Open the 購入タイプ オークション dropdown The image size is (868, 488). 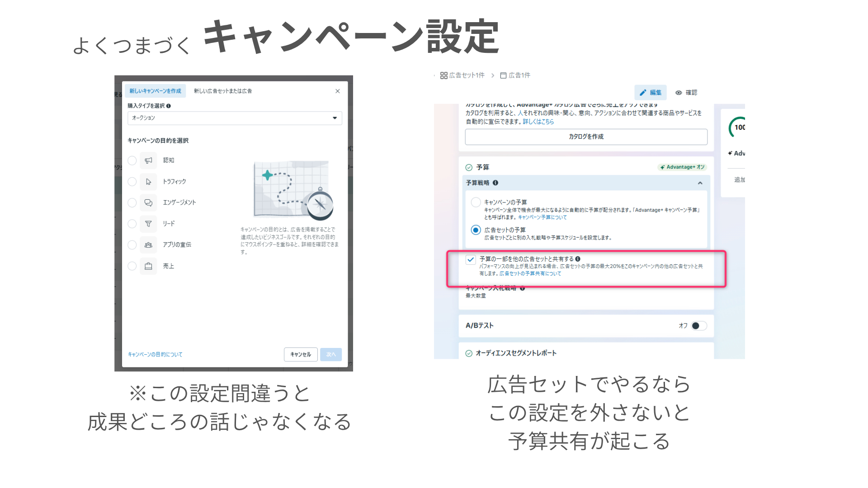pos(234,118)
